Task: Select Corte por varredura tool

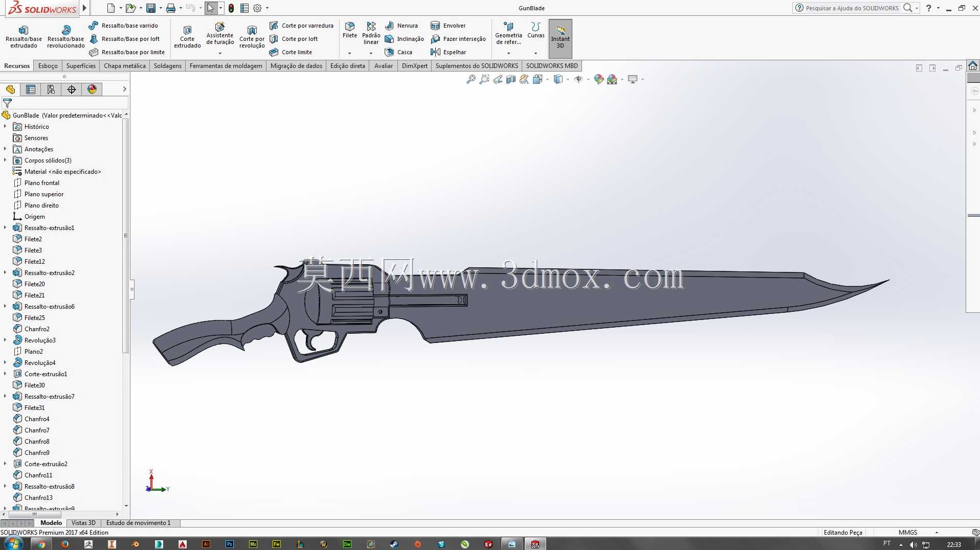Action: [x=301, y=26]
